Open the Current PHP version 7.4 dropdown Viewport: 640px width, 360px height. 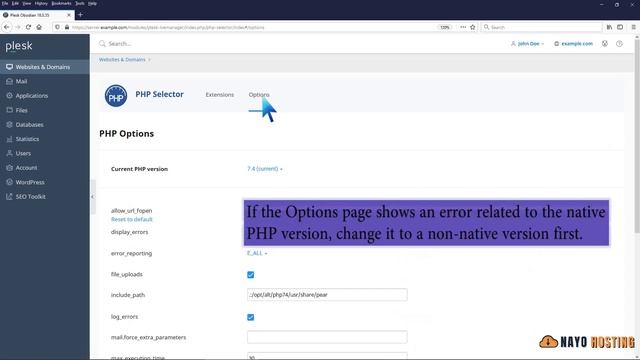coord(264,169)
